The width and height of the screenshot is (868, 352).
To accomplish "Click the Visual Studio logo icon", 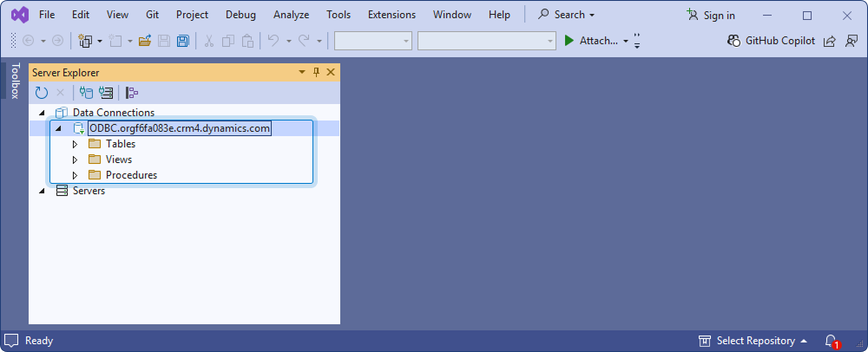I will coord(20,15).
